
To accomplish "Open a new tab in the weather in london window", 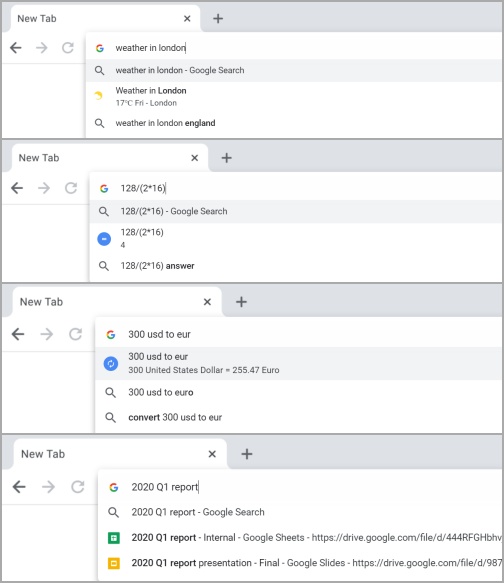I will (218, 18).
